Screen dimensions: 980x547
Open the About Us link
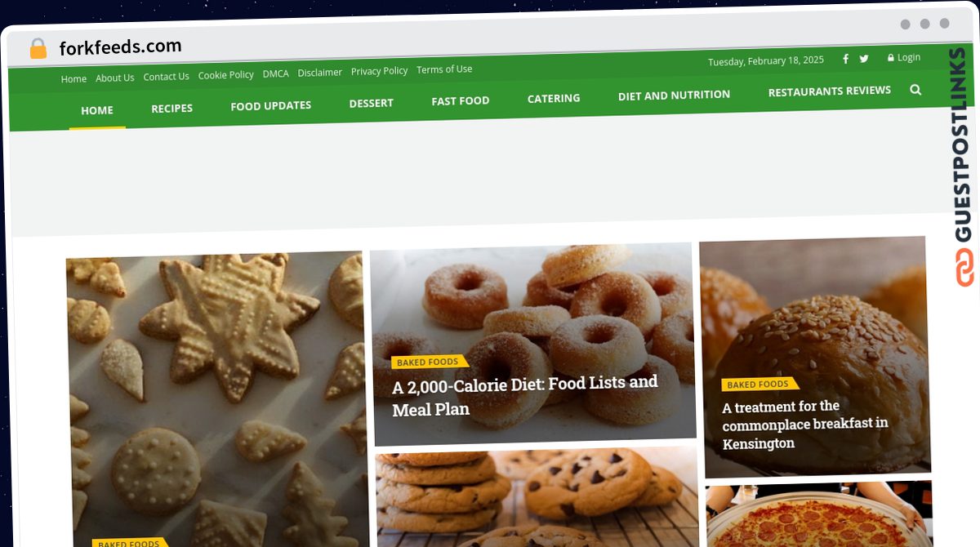(x=114, y=78)
